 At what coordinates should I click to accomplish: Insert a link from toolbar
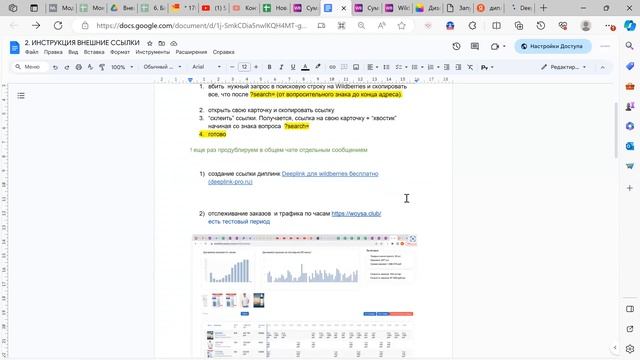[x=332, y=67]
